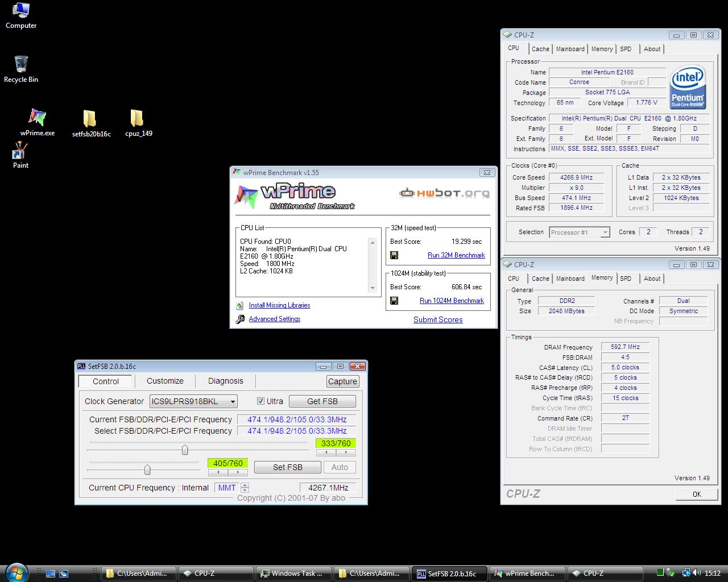Switch to Windows Task Manager taskbar button
Viewport: 728px width, 582px height.
point(293,573)
